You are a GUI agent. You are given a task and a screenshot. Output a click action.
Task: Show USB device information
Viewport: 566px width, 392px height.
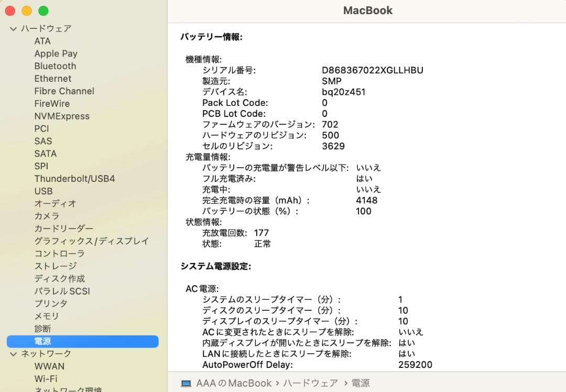(43, 191)
